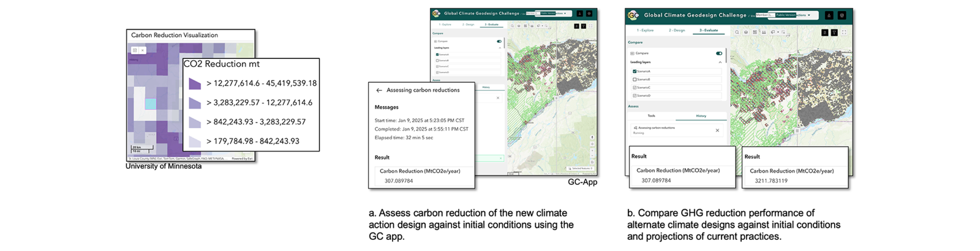Click filter icon on right GC-App map

click(834, 33)
